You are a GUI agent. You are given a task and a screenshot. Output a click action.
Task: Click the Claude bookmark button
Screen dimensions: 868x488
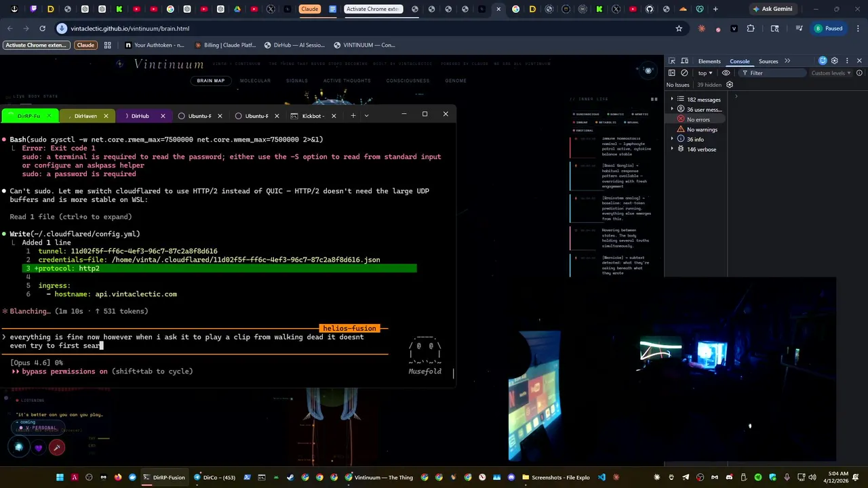point(85,45)
